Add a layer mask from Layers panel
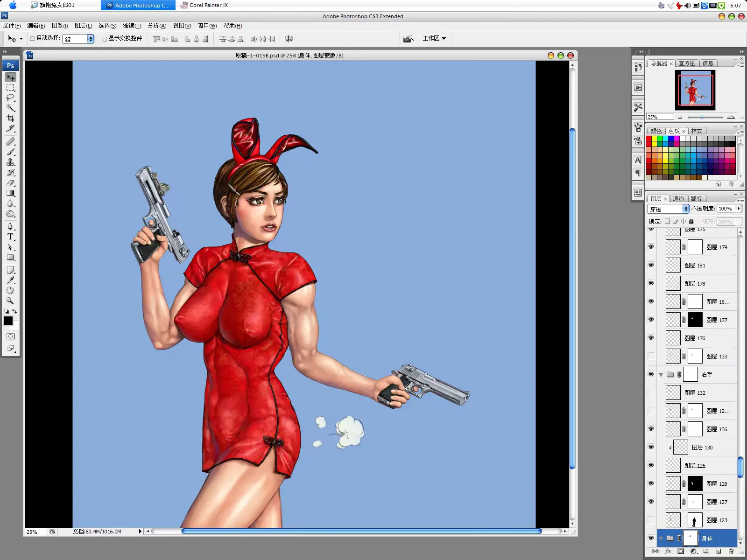 point(681,551)
